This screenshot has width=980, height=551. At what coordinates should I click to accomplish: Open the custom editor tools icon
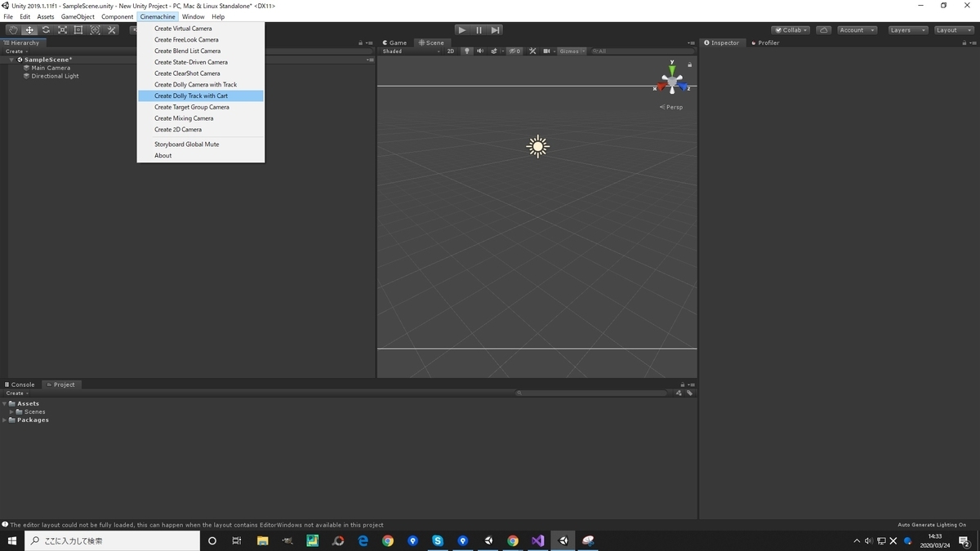pyautogui.click(x=112, y=30)
